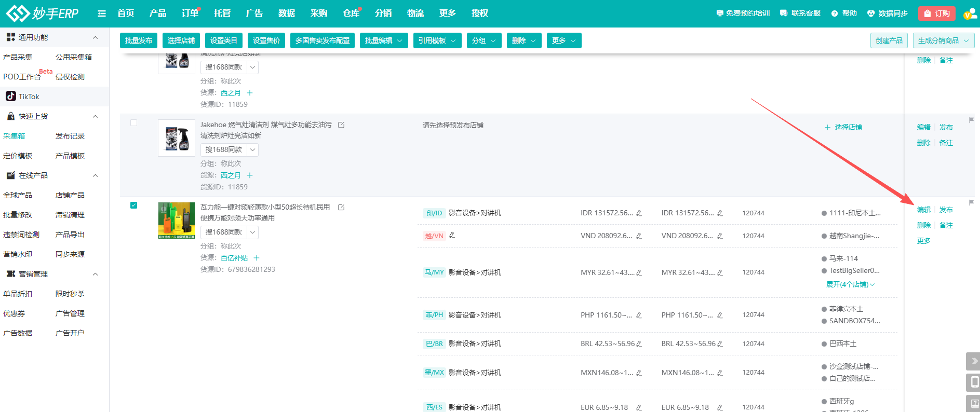Expand the 引用模板 dropdown
Viewport: 980px width, 412px height.
coord(437,40)
